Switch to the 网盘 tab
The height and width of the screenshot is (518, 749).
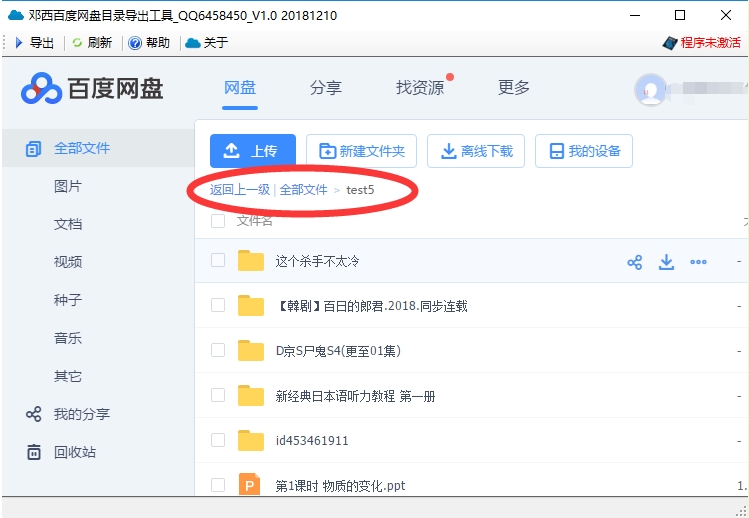pos(240,88)
